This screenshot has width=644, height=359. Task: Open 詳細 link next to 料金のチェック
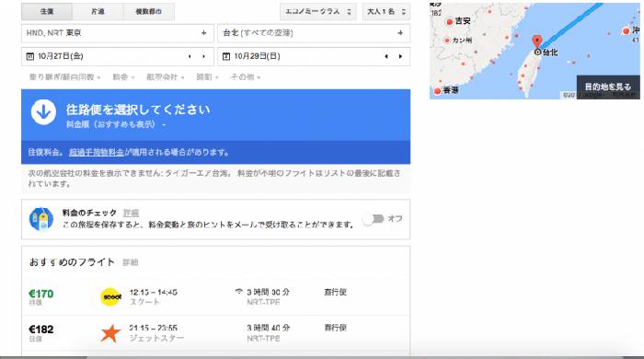point(131,213)
